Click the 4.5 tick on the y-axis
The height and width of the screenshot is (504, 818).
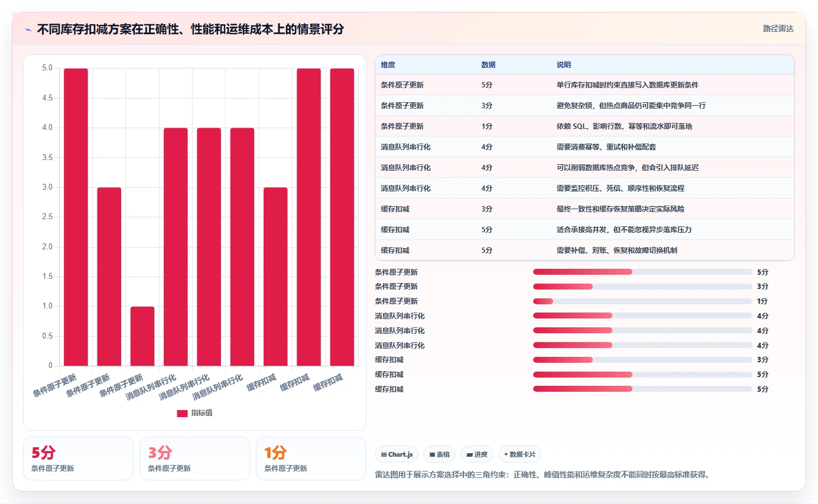pos(47,98)
